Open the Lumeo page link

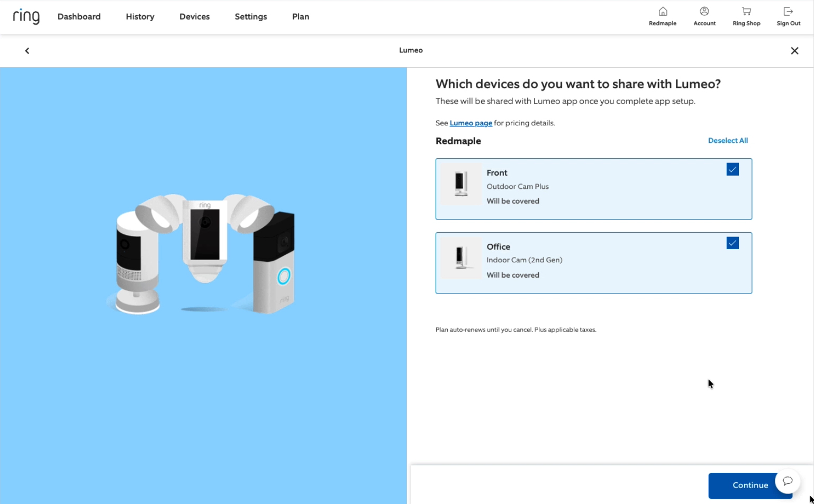[x=471, y=123]
